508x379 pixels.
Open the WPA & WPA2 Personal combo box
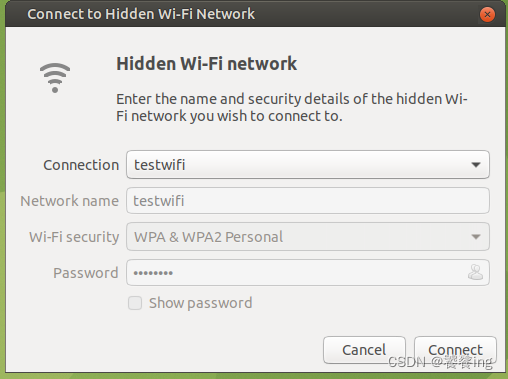[x=308, y=237]
